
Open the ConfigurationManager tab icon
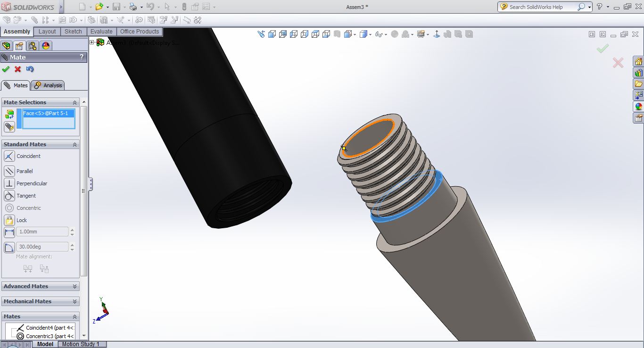(33, 46)
